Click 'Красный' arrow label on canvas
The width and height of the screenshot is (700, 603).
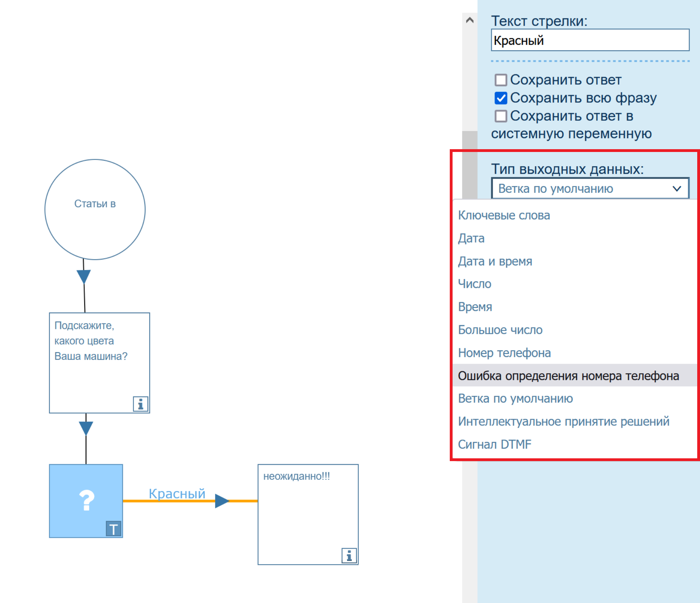177,493
